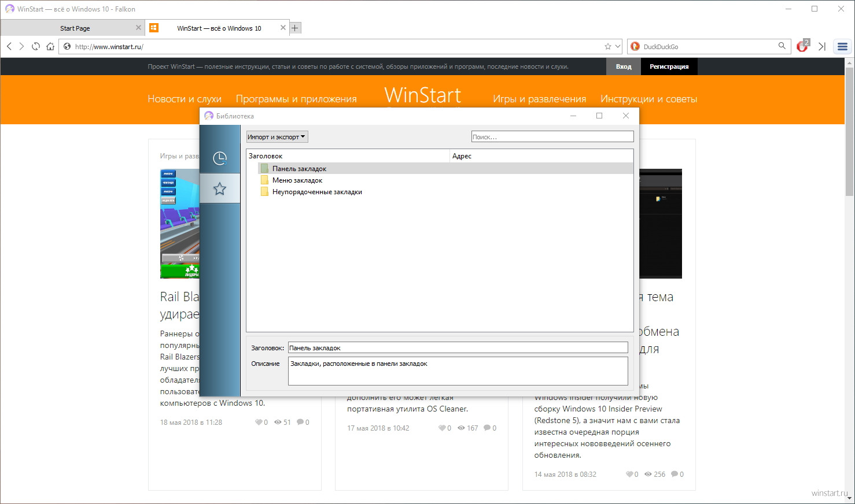Viewport: 855px width, 504px height.
Task: Click the views eye icon showing 167
Action: (x=461, y=428)
